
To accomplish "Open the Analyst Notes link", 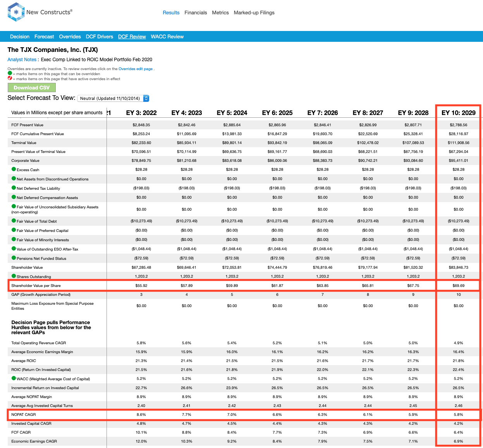I will (22, 60).
